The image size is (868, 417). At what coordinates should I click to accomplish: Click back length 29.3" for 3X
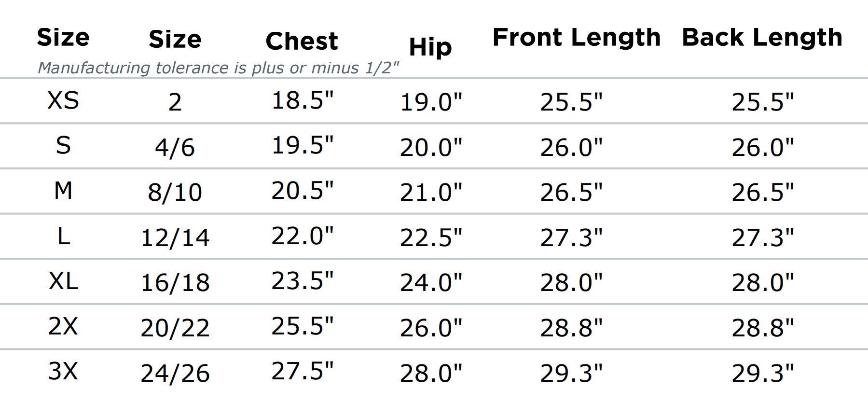click(762, 373)
